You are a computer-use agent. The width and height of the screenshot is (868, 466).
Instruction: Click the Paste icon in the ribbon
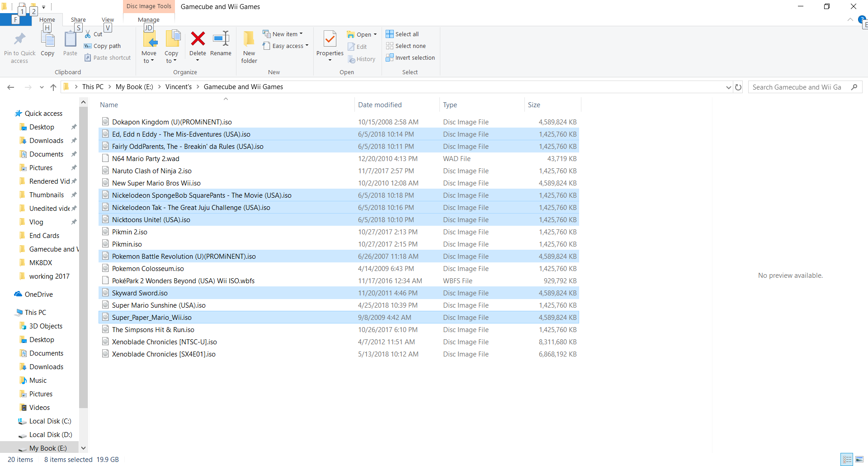(70, 39)
